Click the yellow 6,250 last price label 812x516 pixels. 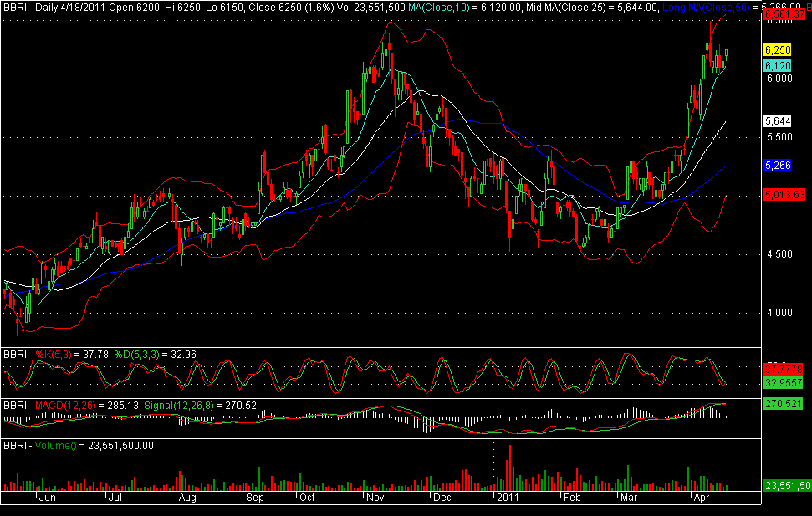click(778, 50)
